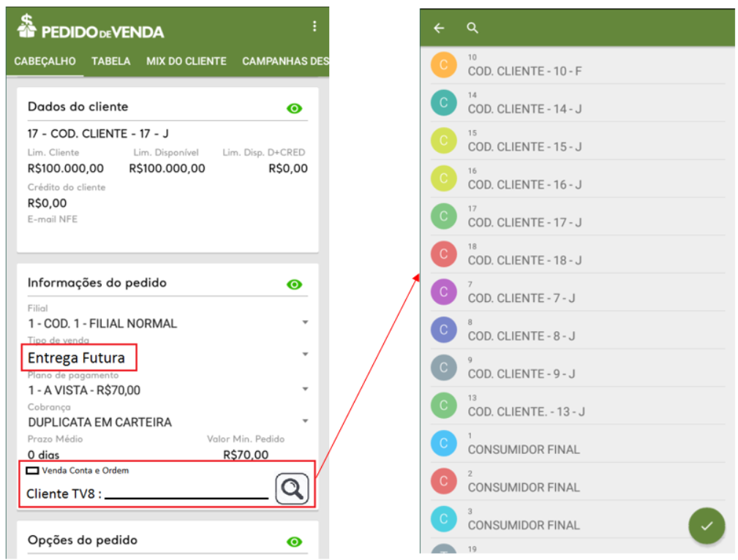Select COD. CLIENTE - 7 - J row text
The height and width of the screenshot is (560, 738).
tap(521, 298)
